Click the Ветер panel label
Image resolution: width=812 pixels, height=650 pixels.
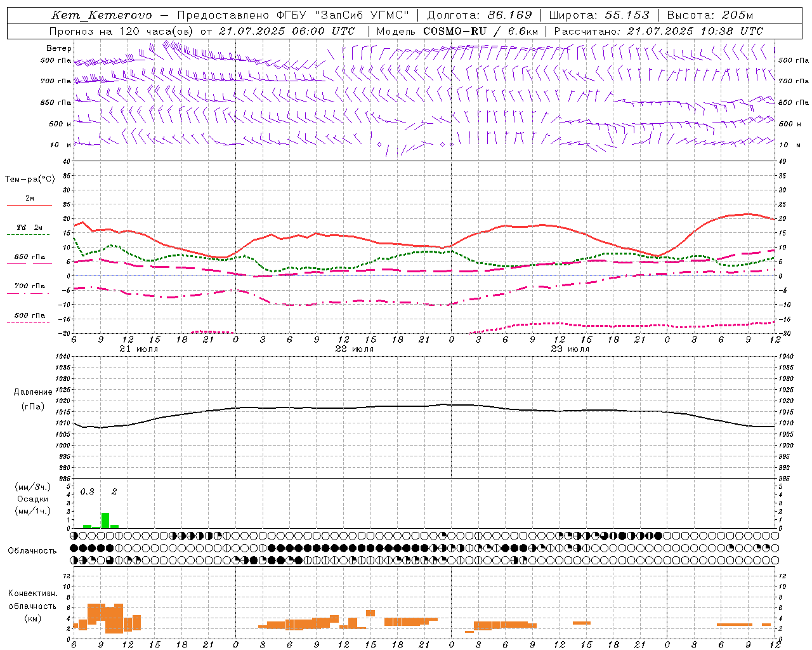click(58, 48)
